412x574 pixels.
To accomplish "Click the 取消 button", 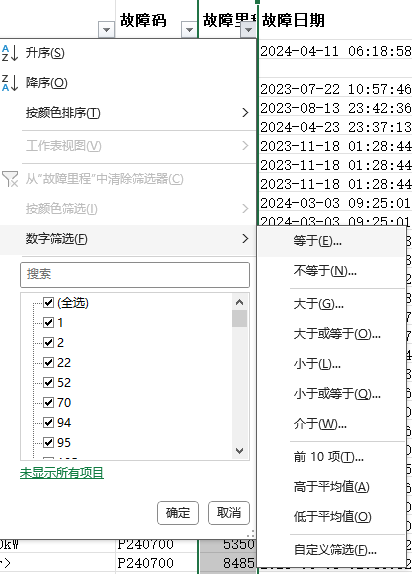I will (x=229, y=513).
